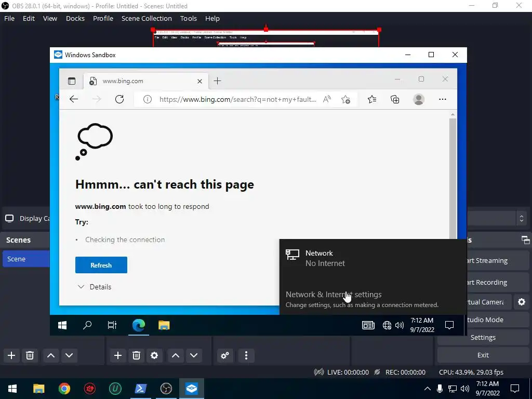
Task: Remove selected source with trash icon
Action: [136, 355]
